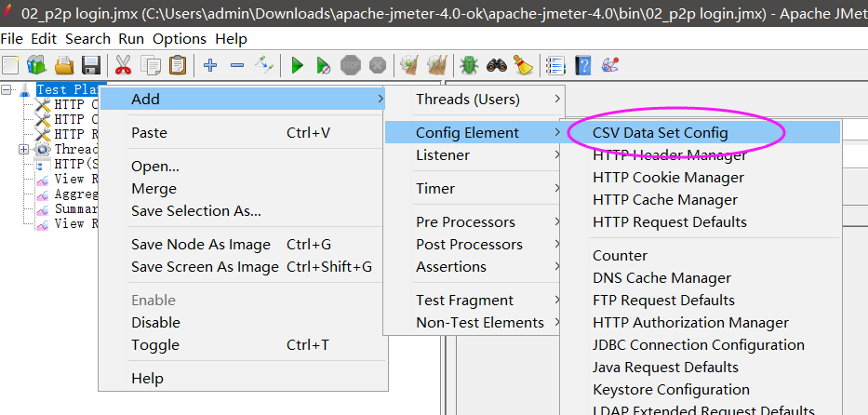Click Start no pauses icon
Screen dimensions: 868x415
[324, 65]
